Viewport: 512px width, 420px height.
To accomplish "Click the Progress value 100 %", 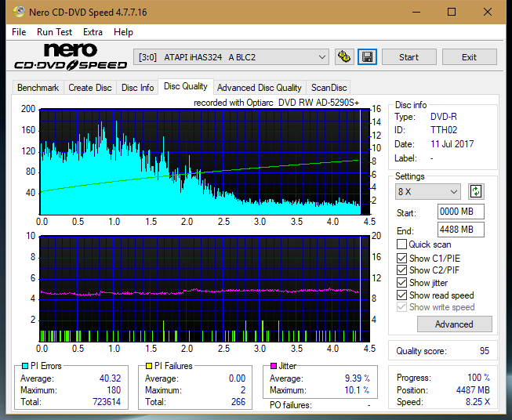I will [x=479, y=378].
